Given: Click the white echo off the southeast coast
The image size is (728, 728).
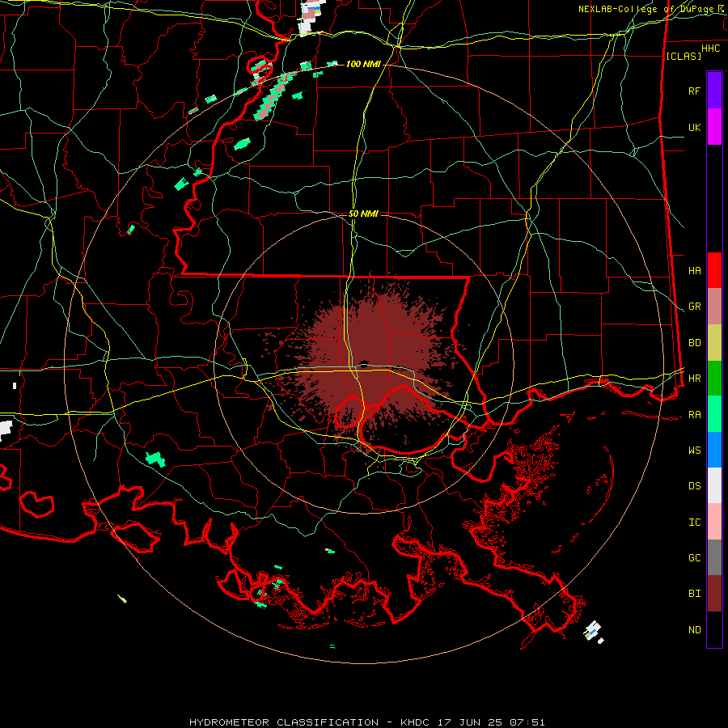Looking at the screenshot, I should pyautogui.click(x=593, y=630).
